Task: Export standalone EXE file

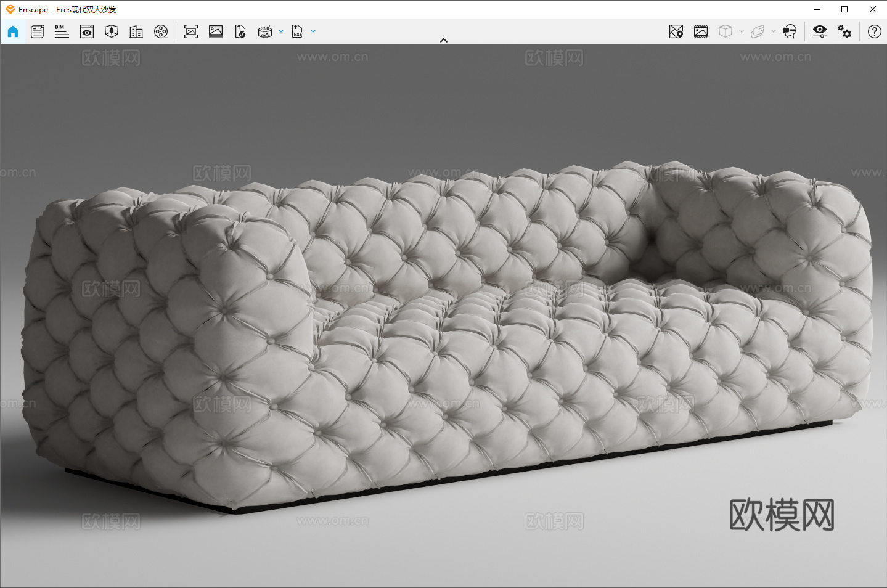Action: 297,31
